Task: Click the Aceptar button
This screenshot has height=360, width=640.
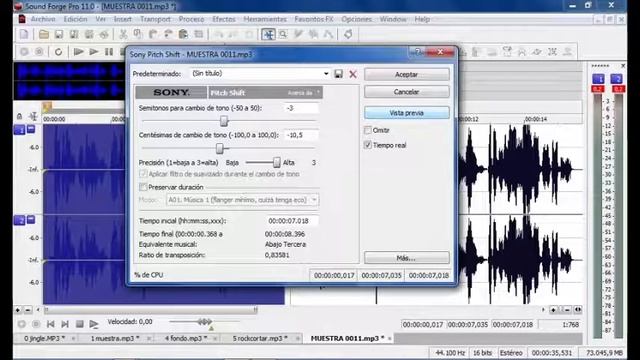Action: (x=407, y=74)
